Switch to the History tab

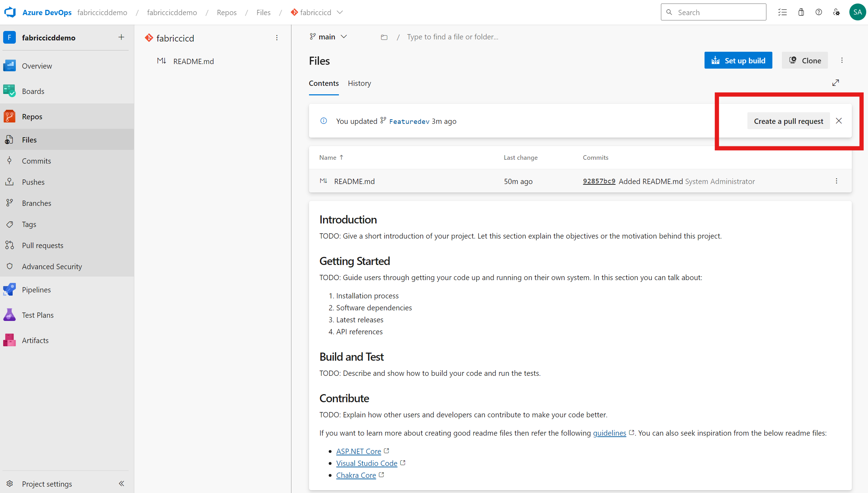(x=359, y=83)
